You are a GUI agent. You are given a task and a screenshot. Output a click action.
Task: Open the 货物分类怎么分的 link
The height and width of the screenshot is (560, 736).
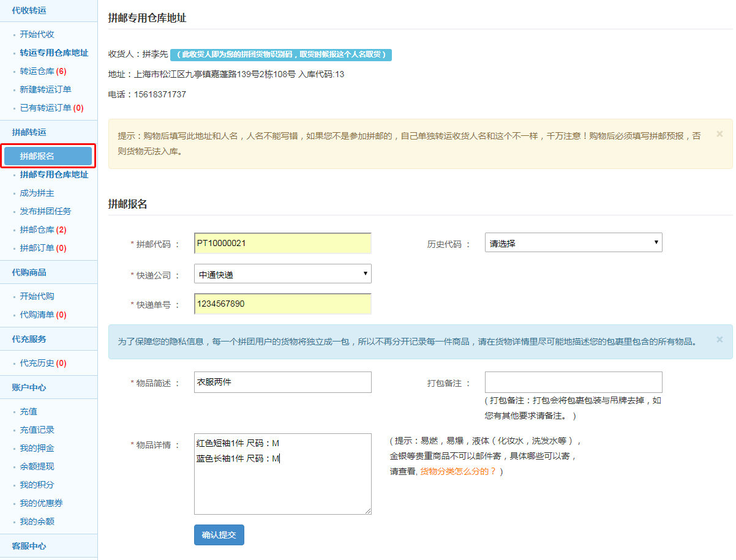point(457,471)
